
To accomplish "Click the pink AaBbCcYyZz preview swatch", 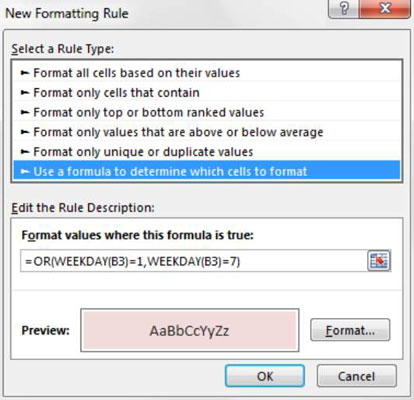I will 190,330.
